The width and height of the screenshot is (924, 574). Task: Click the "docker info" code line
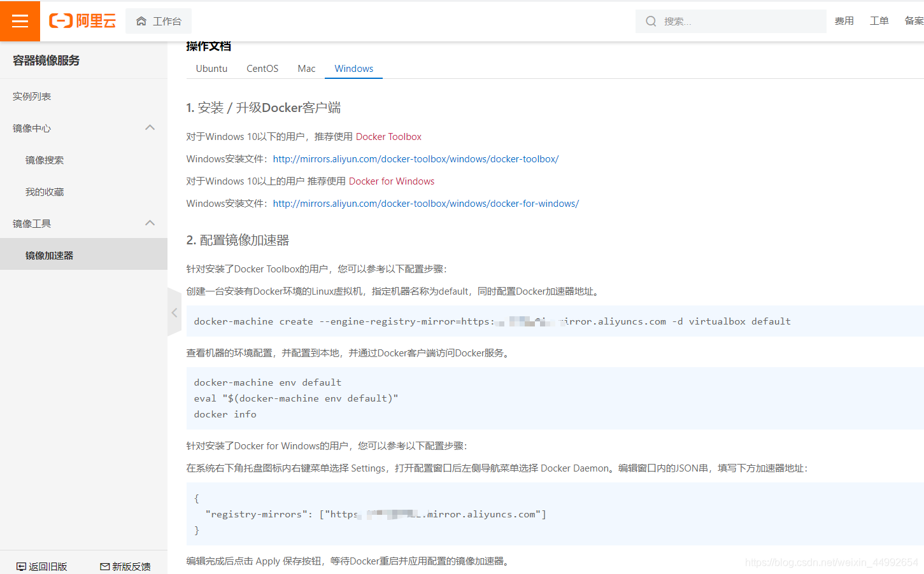point(225,414)
